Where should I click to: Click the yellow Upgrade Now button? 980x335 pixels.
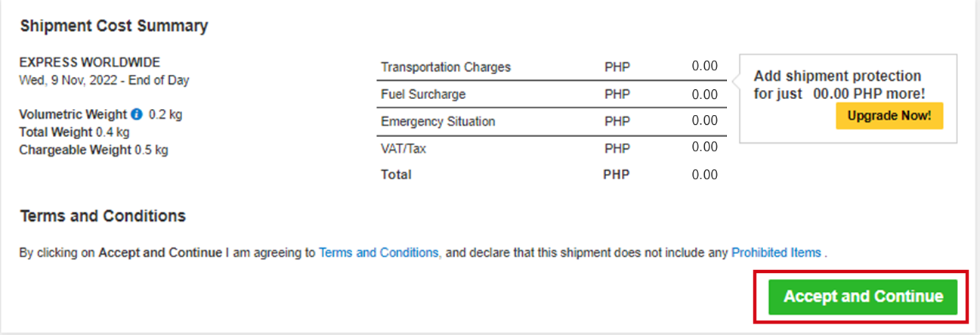tap(889, 116)
